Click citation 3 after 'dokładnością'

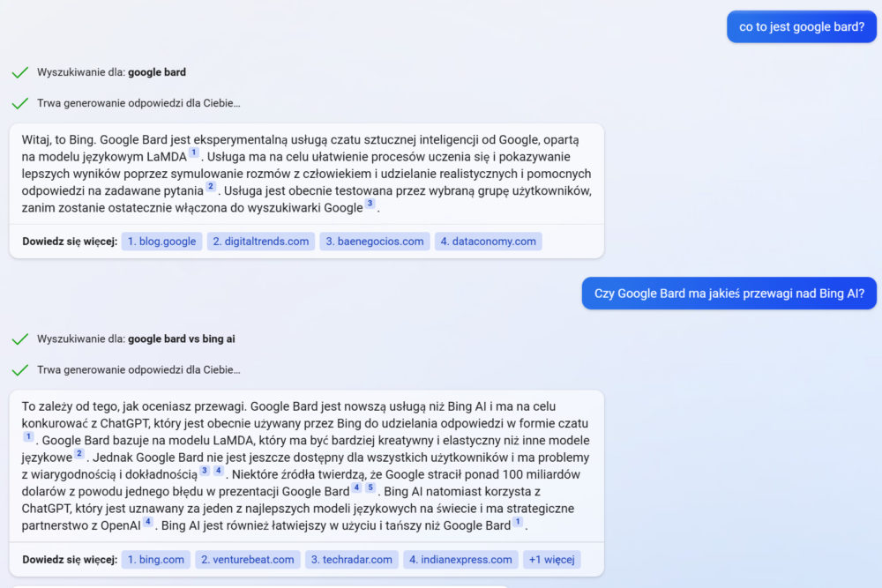tap(205, 470)
